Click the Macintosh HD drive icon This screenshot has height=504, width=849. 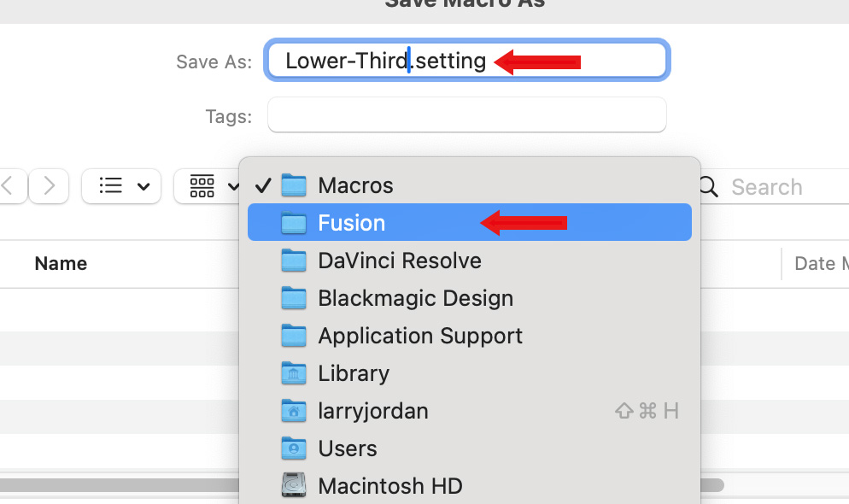(x=294, y=486)
